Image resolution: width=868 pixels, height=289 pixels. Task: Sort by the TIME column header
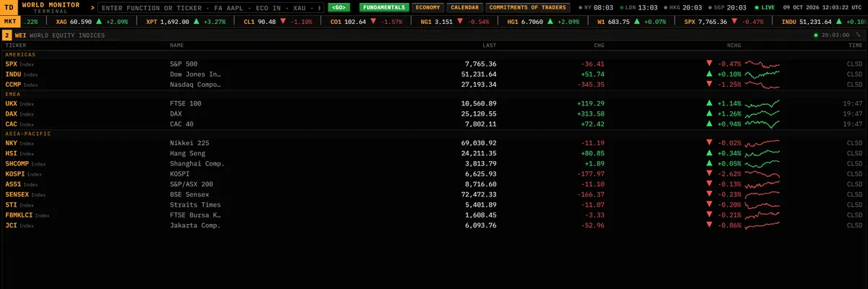click(855, 45)
